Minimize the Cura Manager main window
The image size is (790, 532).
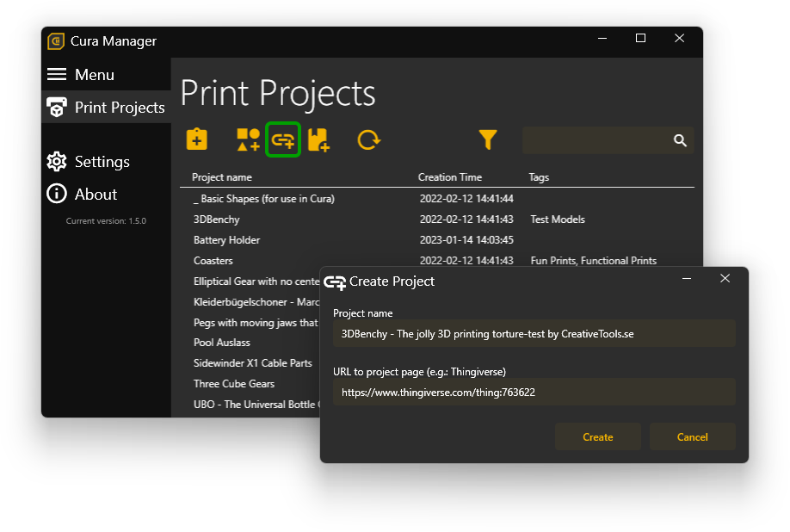602,38
